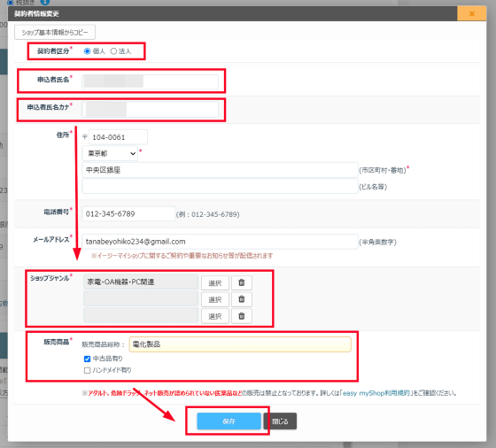Click ショップ基本情報からコピー button

(x=55, y=32)
